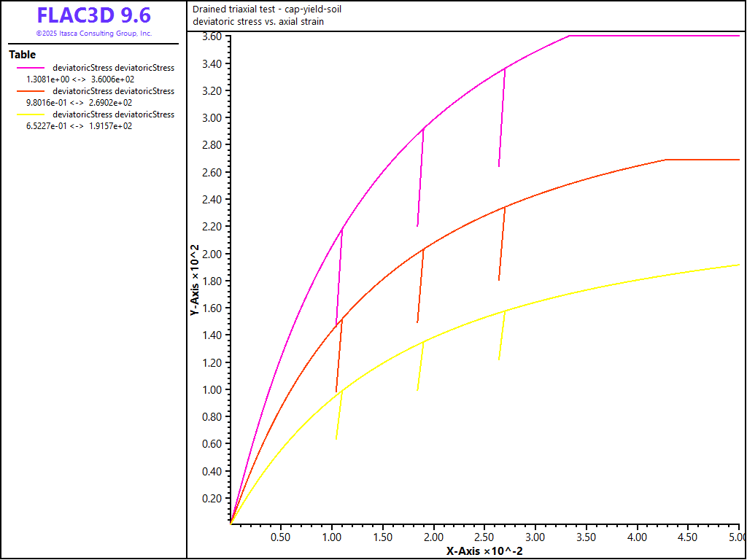Select the legend range ending in 1.9157e+02

[79, 125]
